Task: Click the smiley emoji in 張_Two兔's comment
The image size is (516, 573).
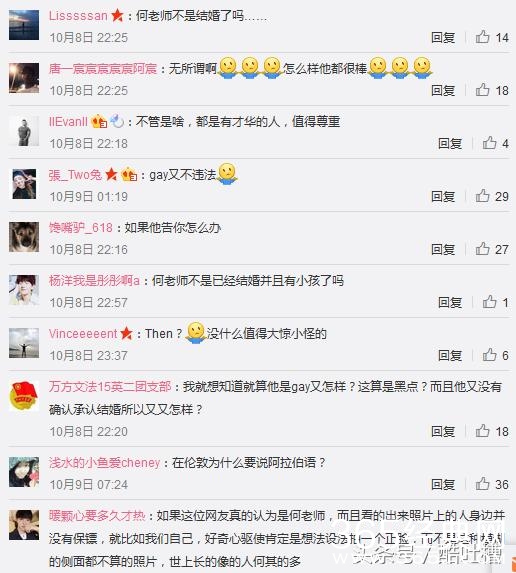Action: (x=227, y=174)
